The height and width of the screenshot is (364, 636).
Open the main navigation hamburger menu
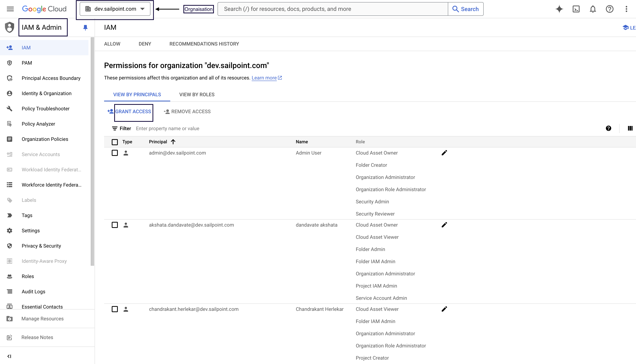click(10, 9)
